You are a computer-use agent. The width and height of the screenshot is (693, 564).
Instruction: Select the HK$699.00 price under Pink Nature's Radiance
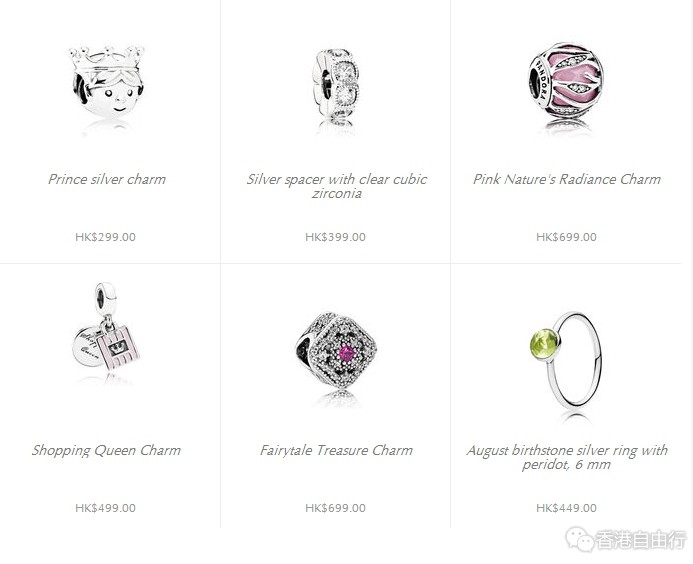(x=566, y=237)
